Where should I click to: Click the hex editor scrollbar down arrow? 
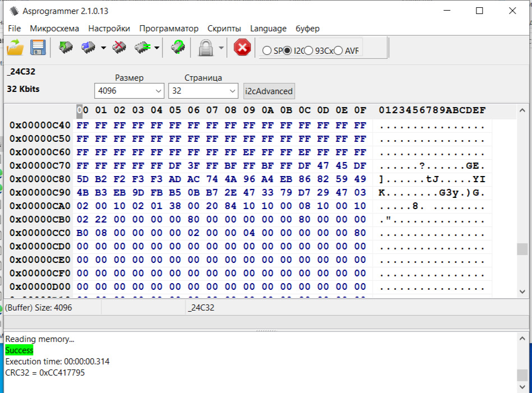pos(522,292)
